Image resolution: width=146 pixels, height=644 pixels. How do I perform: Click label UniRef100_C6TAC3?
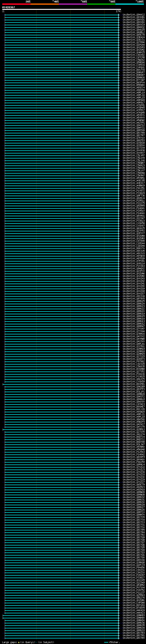coord(134,404)
